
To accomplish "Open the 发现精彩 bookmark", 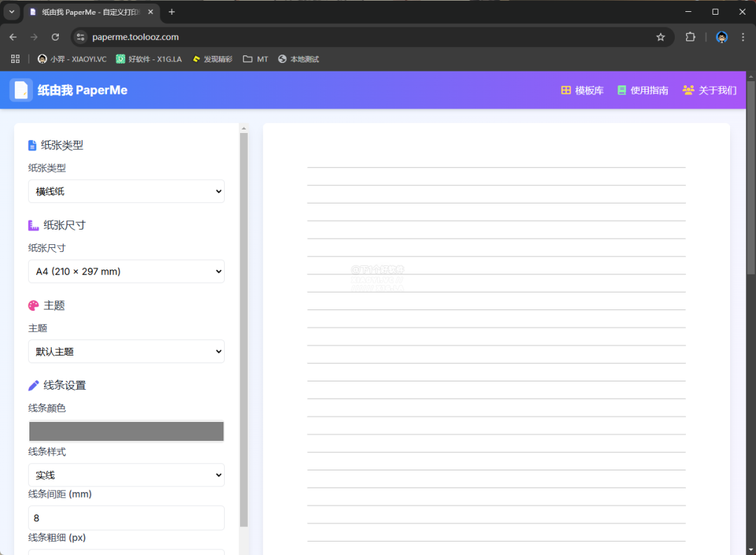I will tap(212, 59).
